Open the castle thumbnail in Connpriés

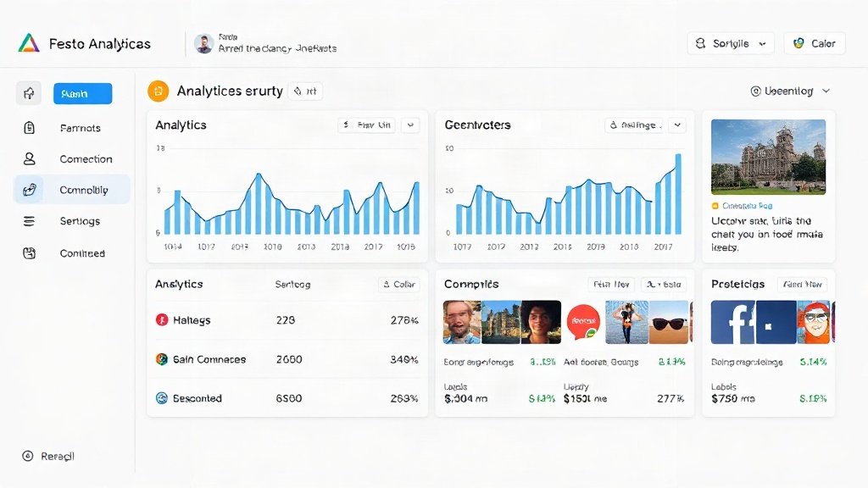click(x=501, y=323)
